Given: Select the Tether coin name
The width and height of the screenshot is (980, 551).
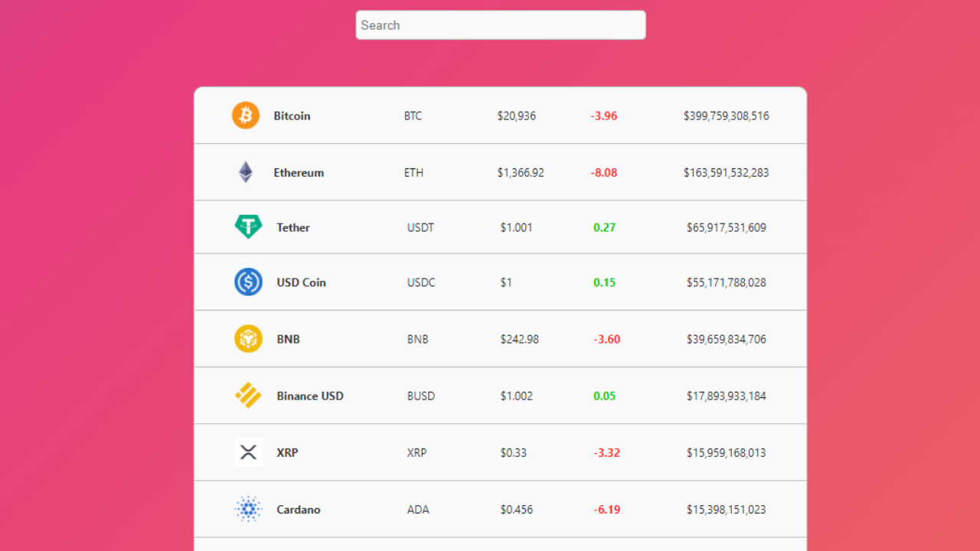Looking at the screenshot, I should 293,228.
